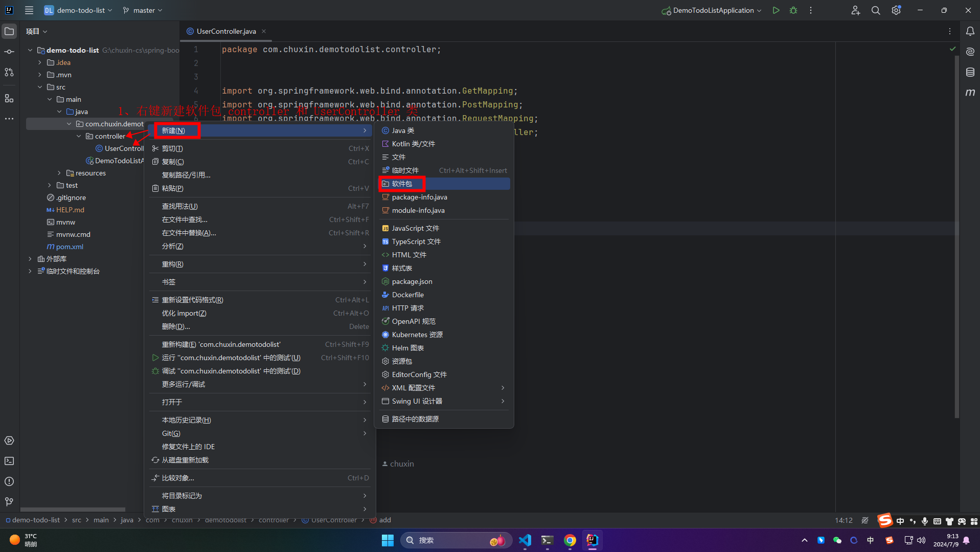Open IDE settings gear
Image resolution: width=980 pixels, height=552 pixels.
point(896,10)
